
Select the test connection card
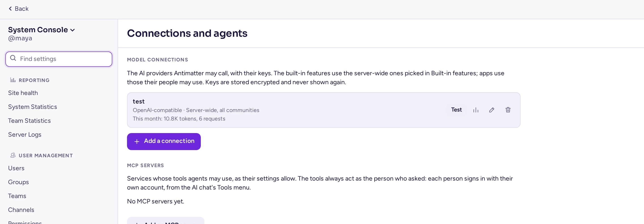pyautogui.click(x=324, y=110)
